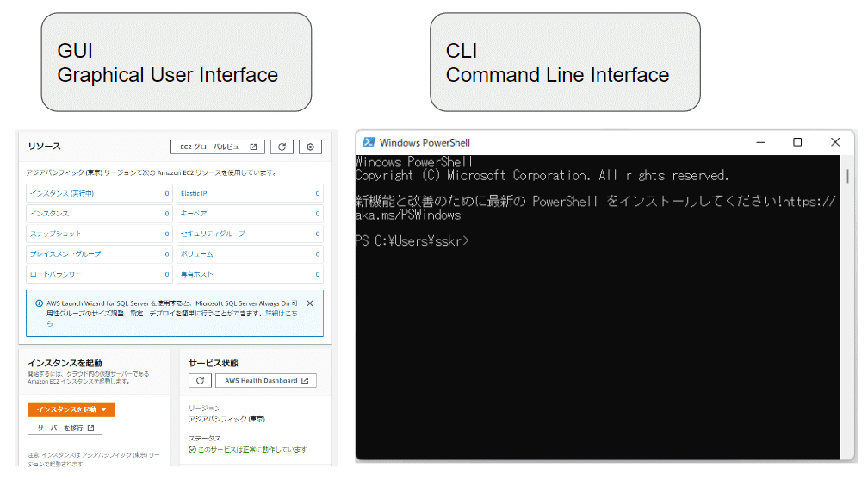Open the 専有ホスト link
The height and width of the screenshot is (487, 868).
click(x=196, y=274)
